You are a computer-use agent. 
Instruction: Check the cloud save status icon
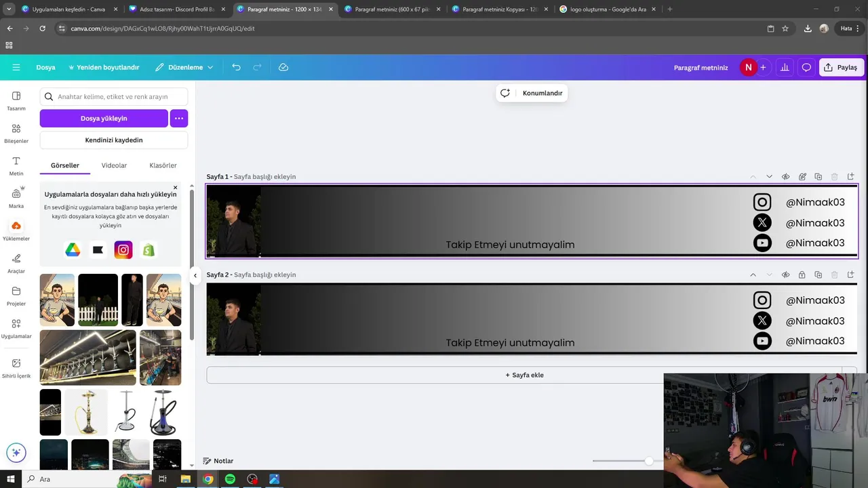[x=283, y=67]
